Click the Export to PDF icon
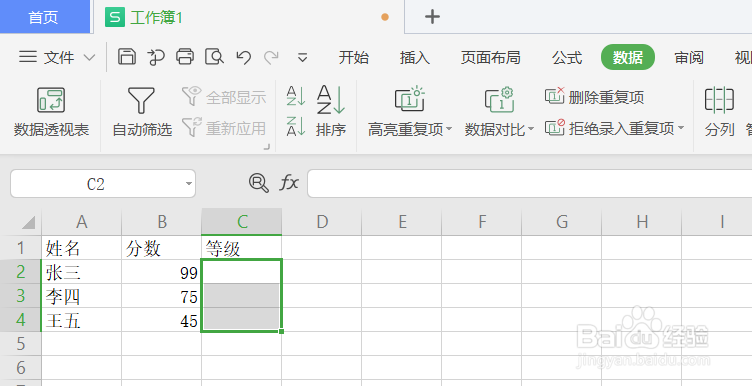The height and width of the screenshot is (386, 752). pyautogui.click(x=155, y=57)
